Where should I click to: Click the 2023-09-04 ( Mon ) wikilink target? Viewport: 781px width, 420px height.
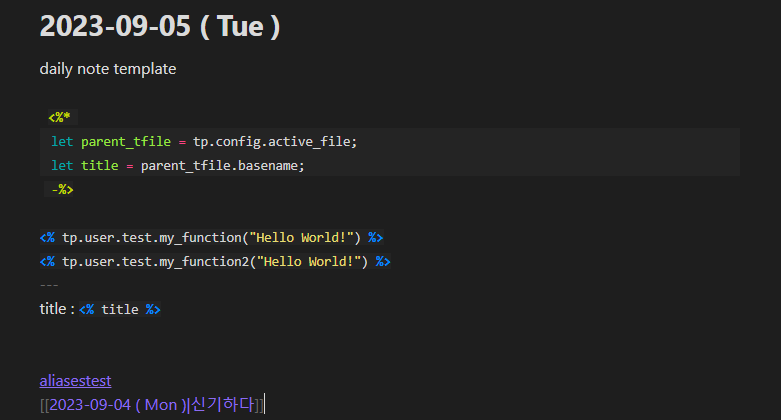pos(117,405)
